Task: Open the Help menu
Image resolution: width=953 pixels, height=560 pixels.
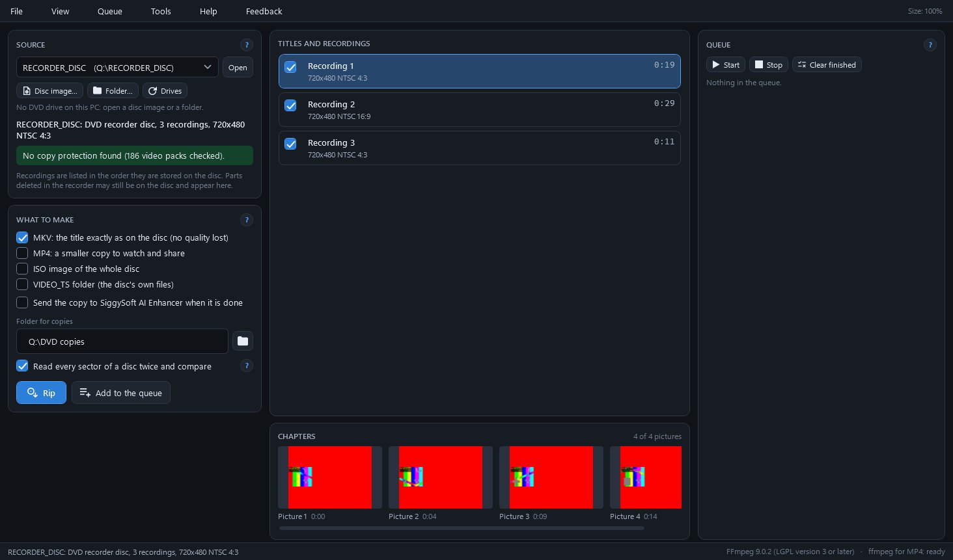Action: tap(208, 11)
